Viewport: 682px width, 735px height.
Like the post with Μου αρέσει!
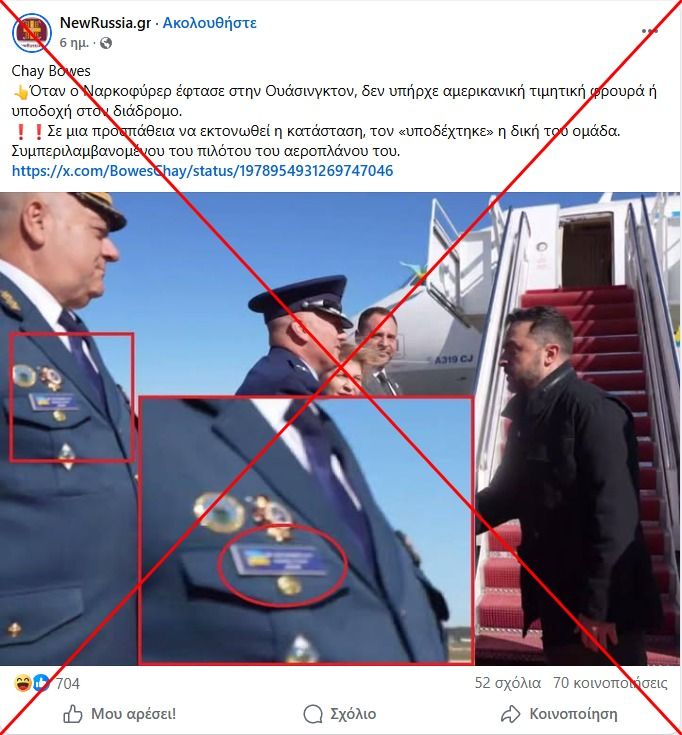coord(120,714)
